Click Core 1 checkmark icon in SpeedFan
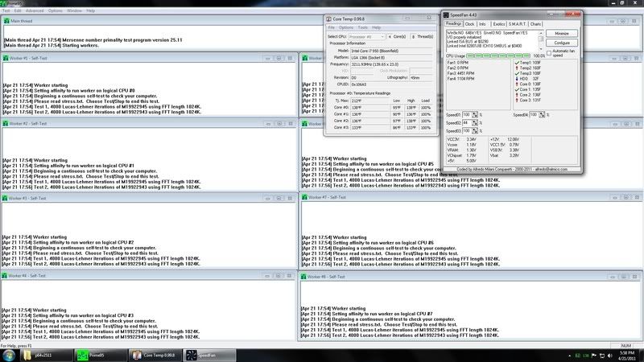The image size is (644, 362). coord(517,89)
